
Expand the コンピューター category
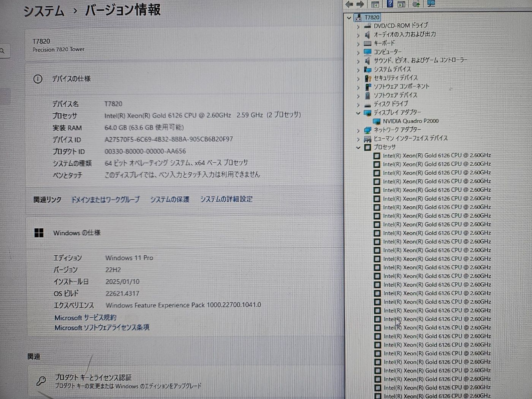[358, 53]
